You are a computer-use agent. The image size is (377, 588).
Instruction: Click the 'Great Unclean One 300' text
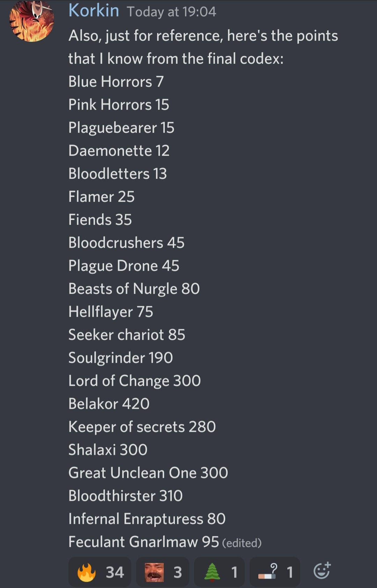(x=148, y=473)
